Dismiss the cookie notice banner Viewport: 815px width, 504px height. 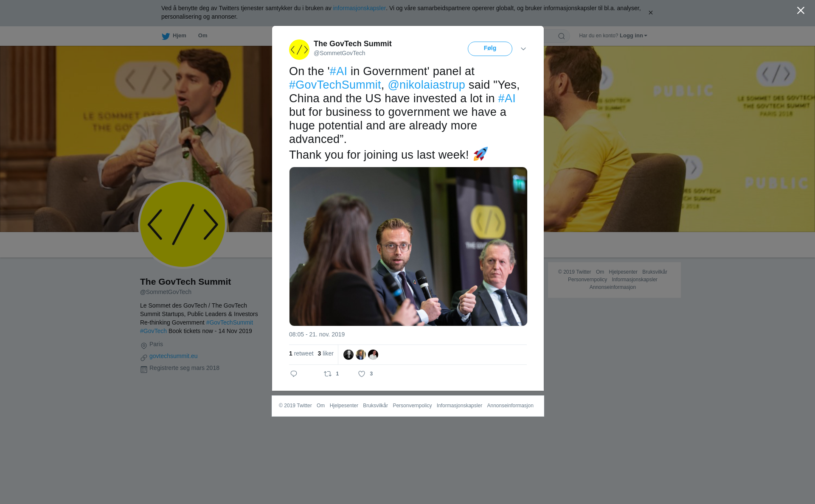point(650,13)
